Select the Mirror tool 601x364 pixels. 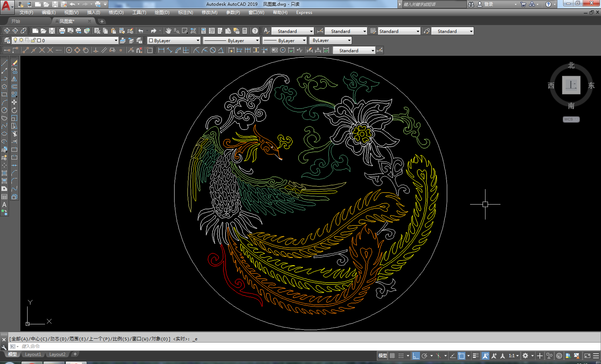14,79
